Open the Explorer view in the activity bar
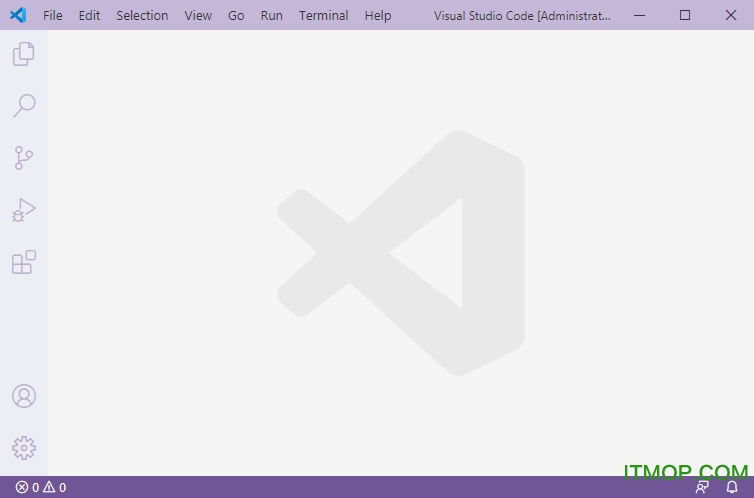Screen dimensions: 754x498 point(24,53)
